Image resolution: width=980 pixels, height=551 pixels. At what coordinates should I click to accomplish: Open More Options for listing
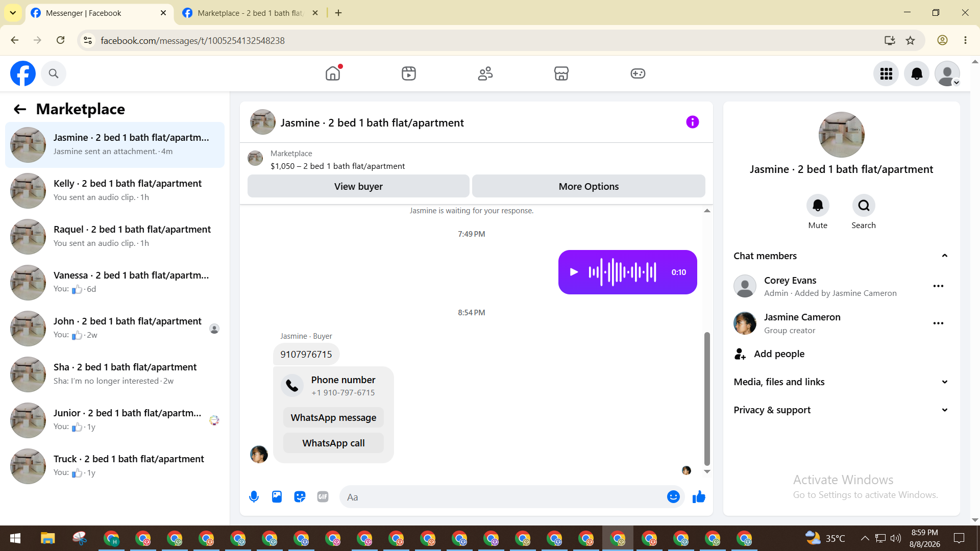pos(589,186)
